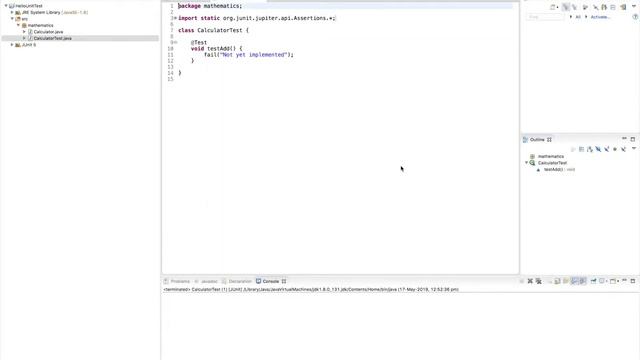Switch to the Declaration tab
The image size is (640, 360).
tap(236, 281)
